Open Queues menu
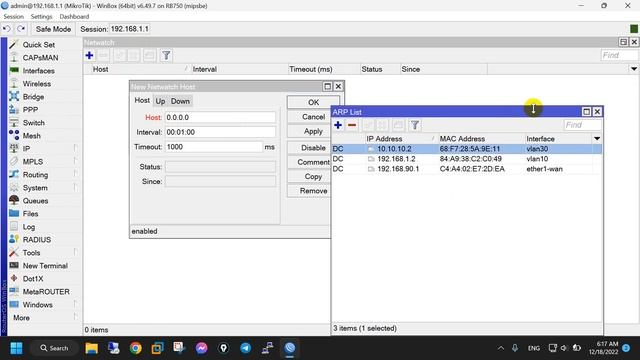This screenshot has height=360, width=640. coord(35,201)
